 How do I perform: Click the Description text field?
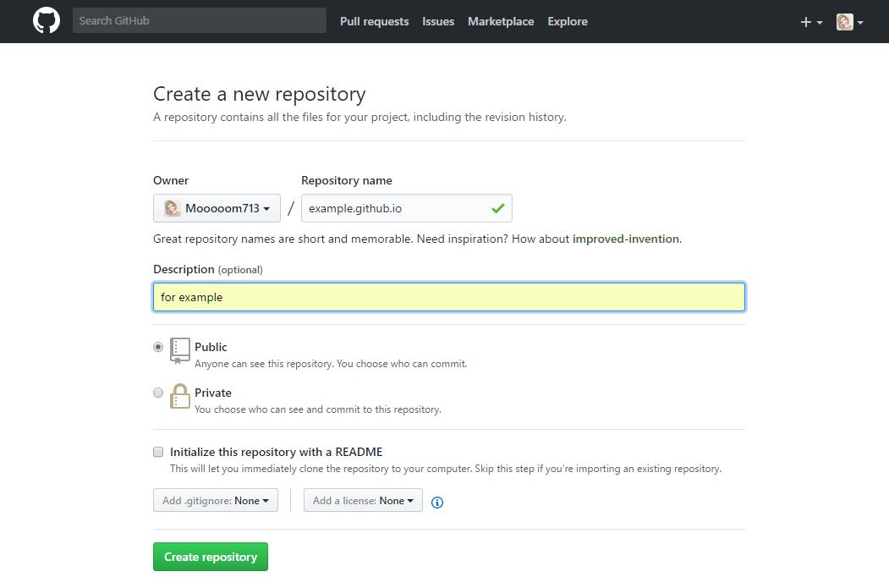448,297
